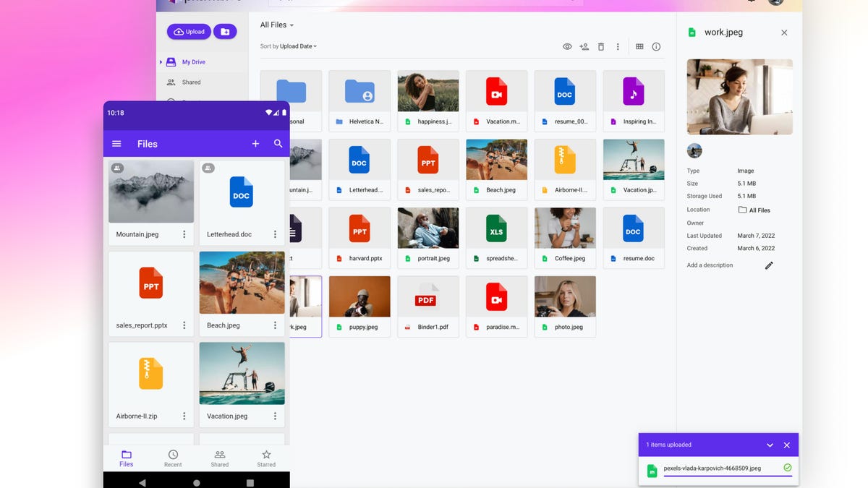This screenshot has height=488, width=868.
Task: Open the resume.doc file icon
Action: (634, 228)
